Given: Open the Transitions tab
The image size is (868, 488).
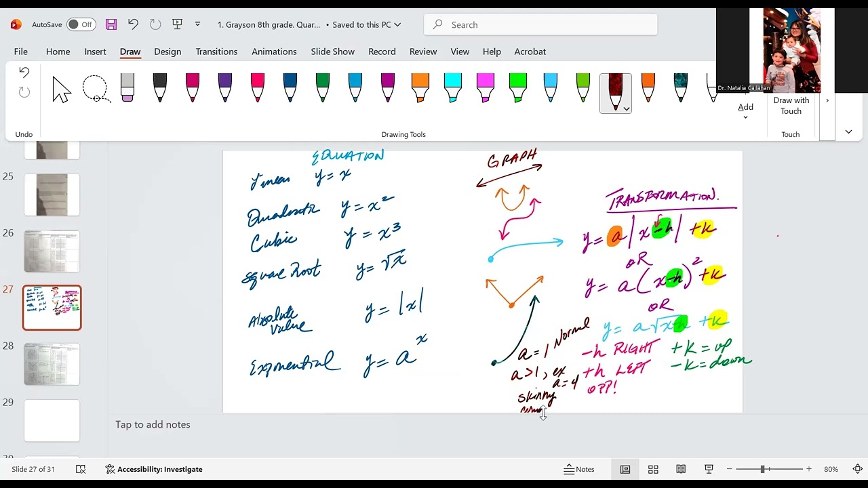Looking at the screenshot, I should (216, 52).
